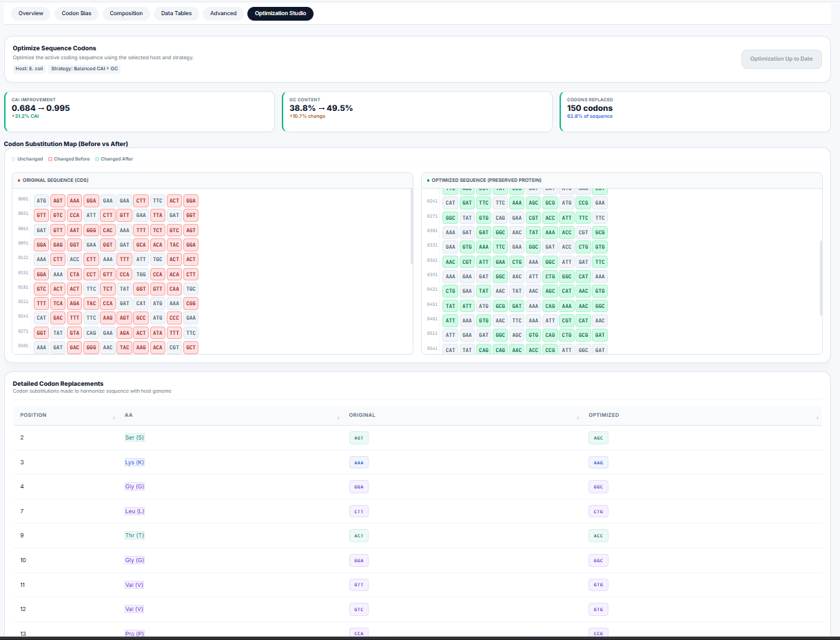Click the original GTC chip in position 12 row

[358, 609]
